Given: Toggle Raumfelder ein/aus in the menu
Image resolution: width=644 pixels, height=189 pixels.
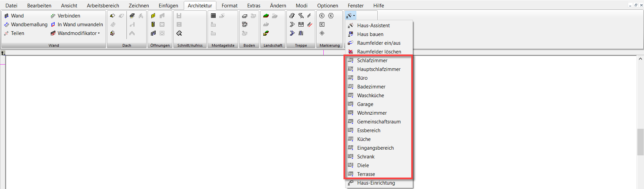Looking at the screenshot, I should click(379, 43).
